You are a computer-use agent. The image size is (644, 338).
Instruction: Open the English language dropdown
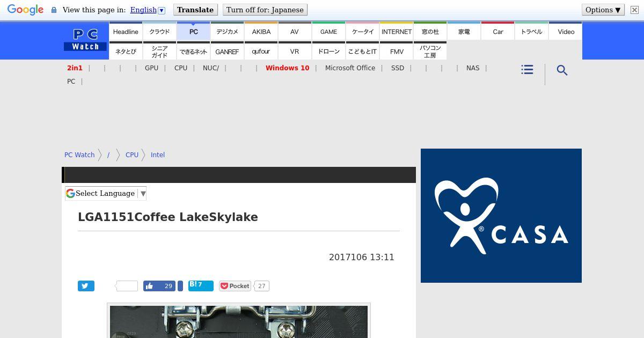tap(148, 10)
